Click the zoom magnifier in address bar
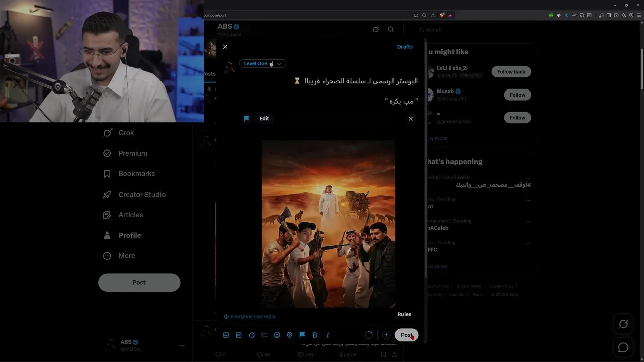The width and height of the screenshot is (644, 362). (424, 15)
